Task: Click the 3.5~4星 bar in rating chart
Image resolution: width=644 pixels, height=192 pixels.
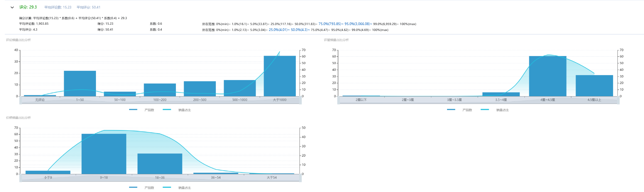Action: click(501, 94)
